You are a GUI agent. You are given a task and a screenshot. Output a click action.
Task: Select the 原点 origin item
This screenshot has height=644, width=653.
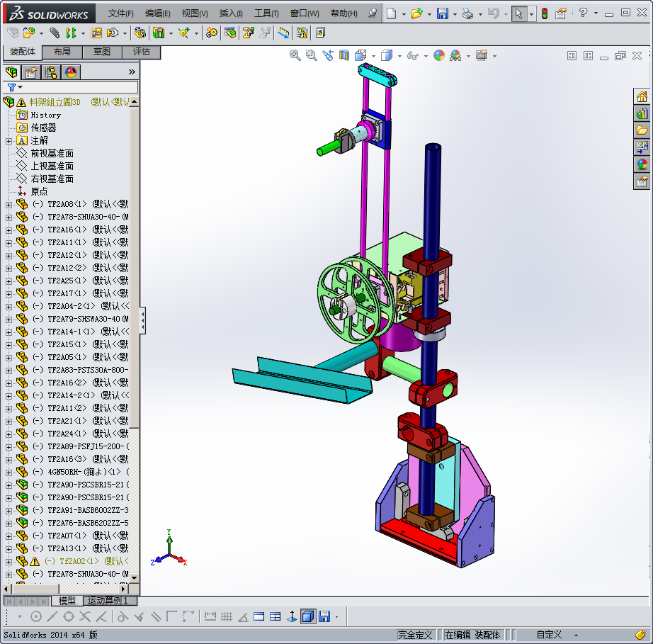coord(39,191)
